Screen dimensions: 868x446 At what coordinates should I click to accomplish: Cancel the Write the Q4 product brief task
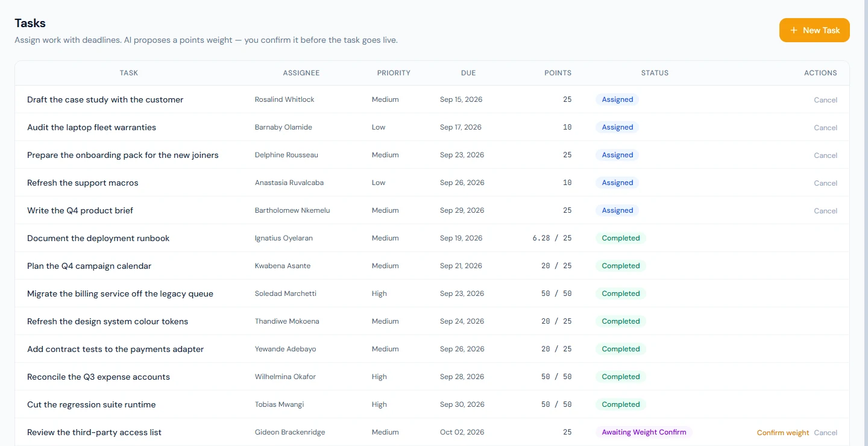coord(825,211)
